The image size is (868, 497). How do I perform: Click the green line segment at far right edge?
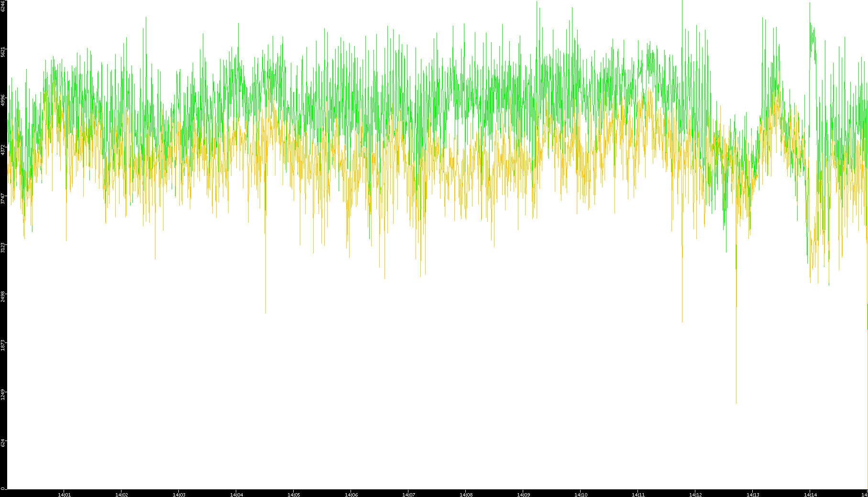[x=867, y=316]
